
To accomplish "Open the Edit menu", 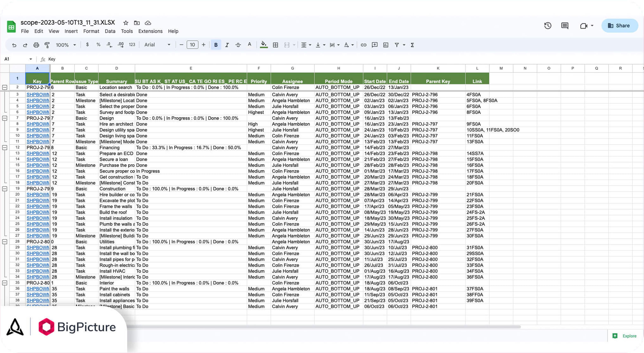I will [x=39, y=31].
